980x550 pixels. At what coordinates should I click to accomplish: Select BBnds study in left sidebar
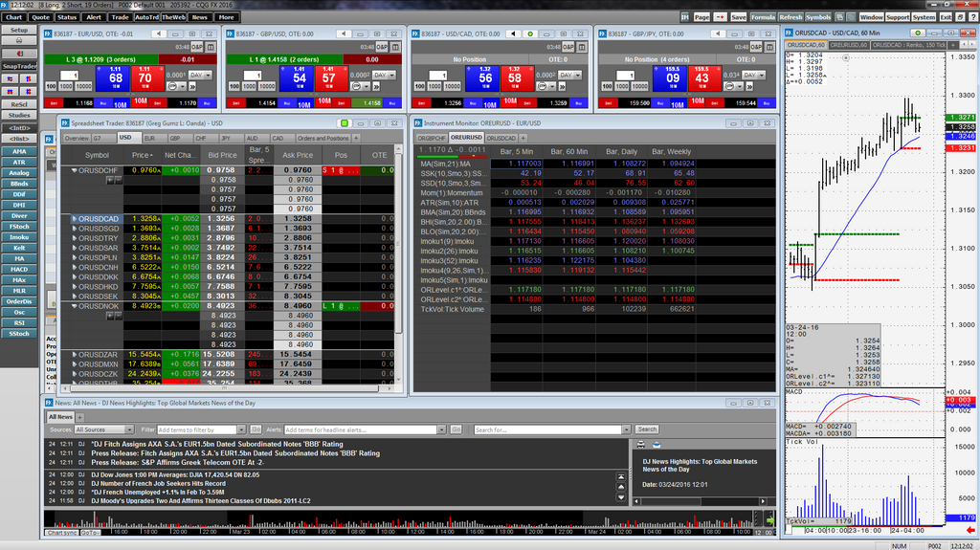coord(19,184)
